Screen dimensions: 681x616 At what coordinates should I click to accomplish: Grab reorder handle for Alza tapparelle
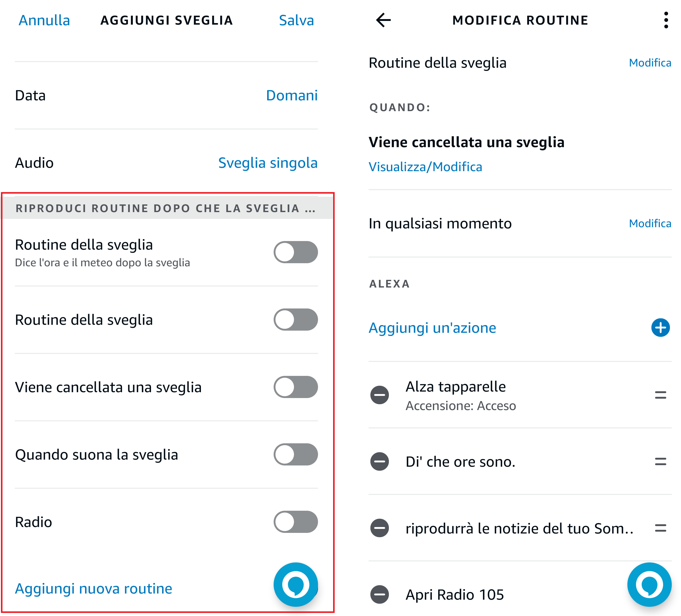pos(660,395)
